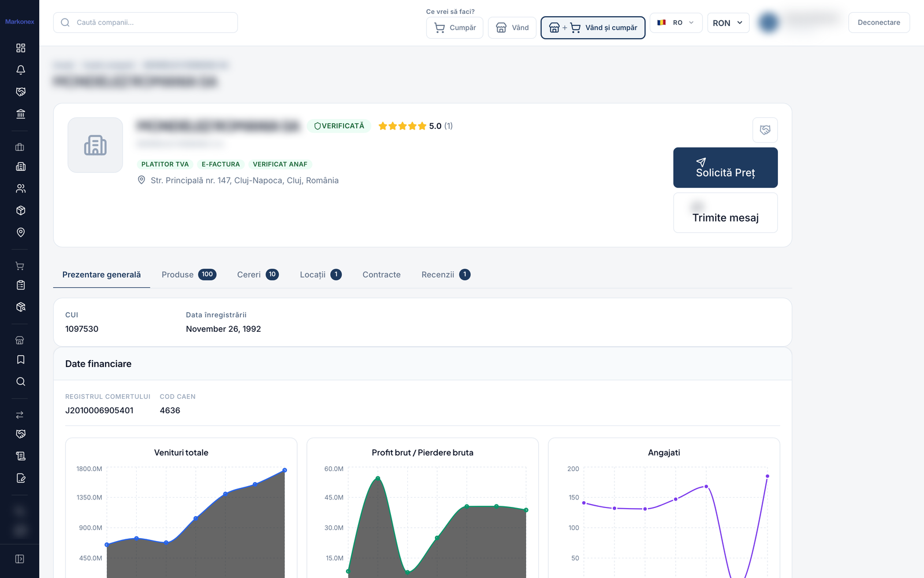Click the Profit brut / Pierdere bruta title
Viewport: 924px width, 578px height.
423,453
